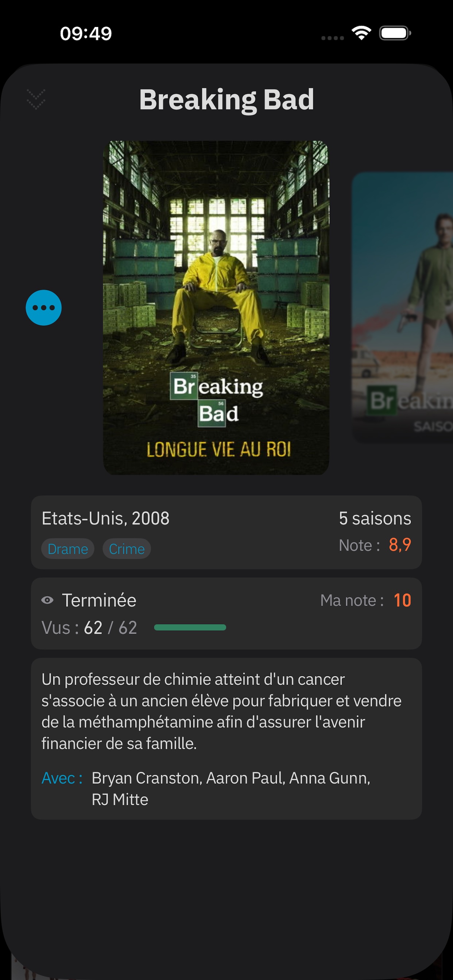Expand the series synopsis text

pyautogui.click(x=221, y=711)
